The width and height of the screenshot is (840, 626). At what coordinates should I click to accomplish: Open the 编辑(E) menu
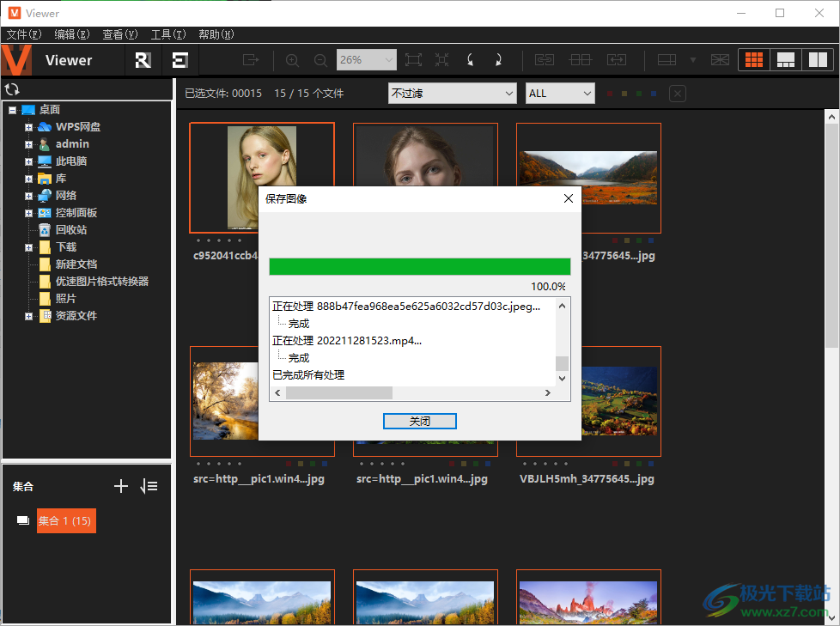point(72,34)
